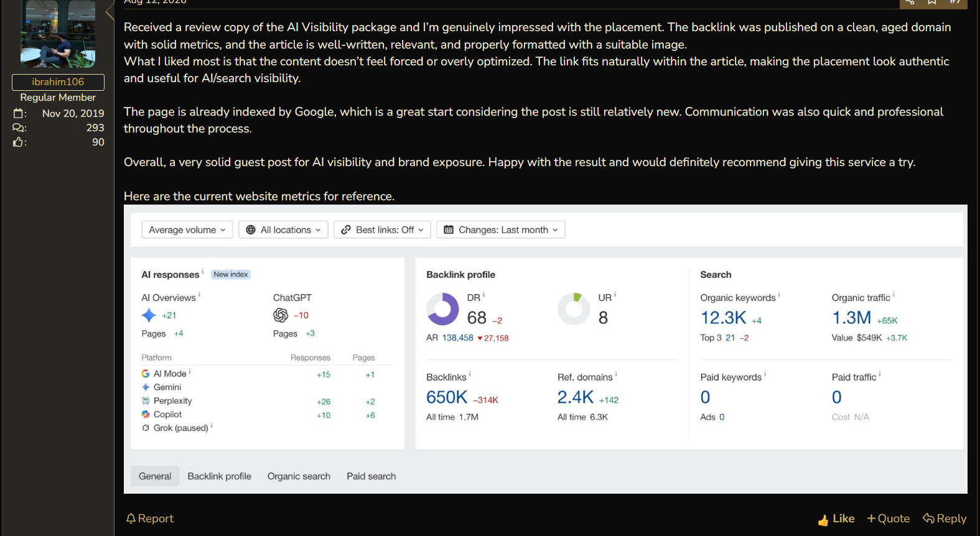This screenshot has width=980, height=536.
Task: Click the Perplexity platform icon
Action: click(146, 401)
